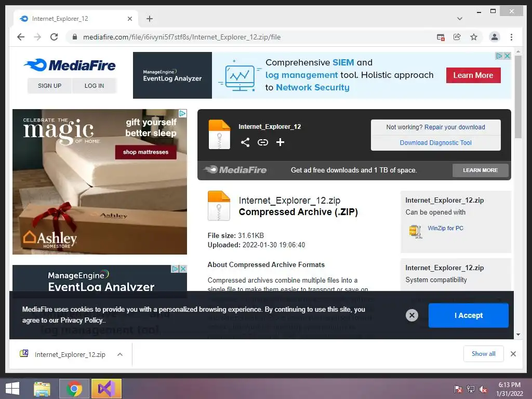Viewport: 532px width, 399px height.
Task: Close the lower ManageEngine ad
Action: (183, 269)
